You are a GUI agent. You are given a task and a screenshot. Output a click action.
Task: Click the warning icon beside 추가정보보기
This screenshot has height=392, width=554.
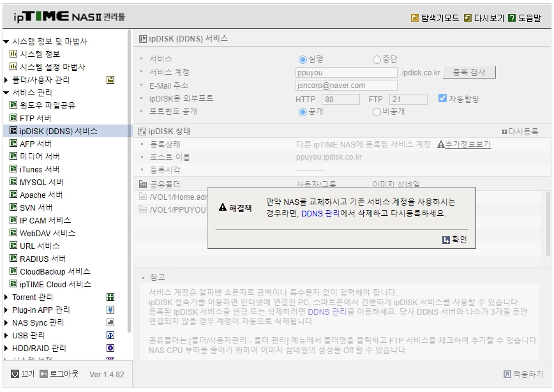440,144
